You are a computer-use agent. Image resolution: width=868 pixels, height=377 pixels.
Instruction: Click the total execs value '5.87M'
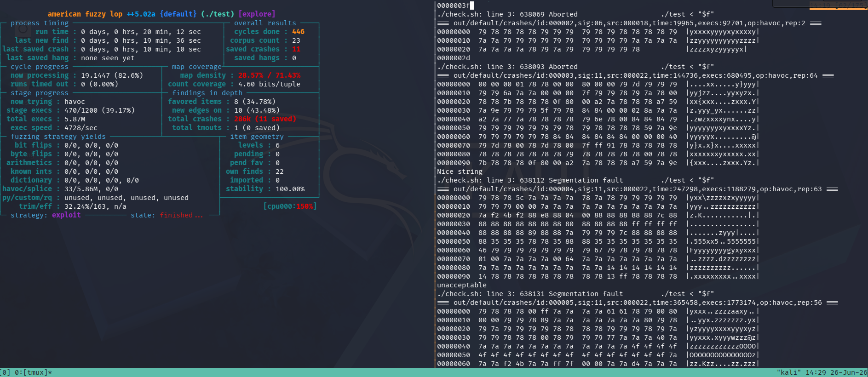coord(75,119)
